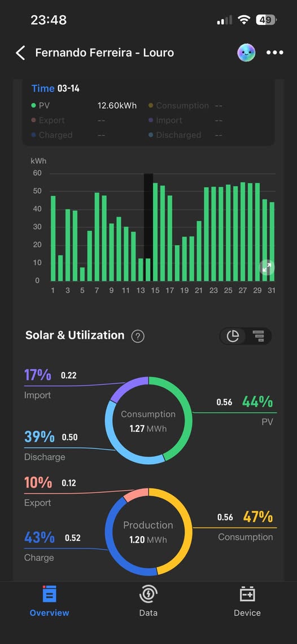The width and height of the screenshot is (297, 644).
Task: Expand the bar chart to fullscreen
Action: tap(267, 268)
